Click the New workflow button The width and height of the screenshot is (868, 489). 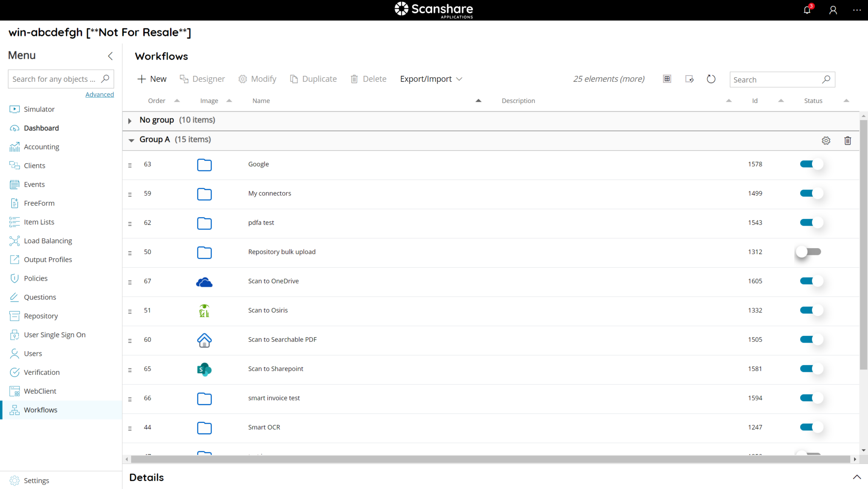click(x=152, y=79)
